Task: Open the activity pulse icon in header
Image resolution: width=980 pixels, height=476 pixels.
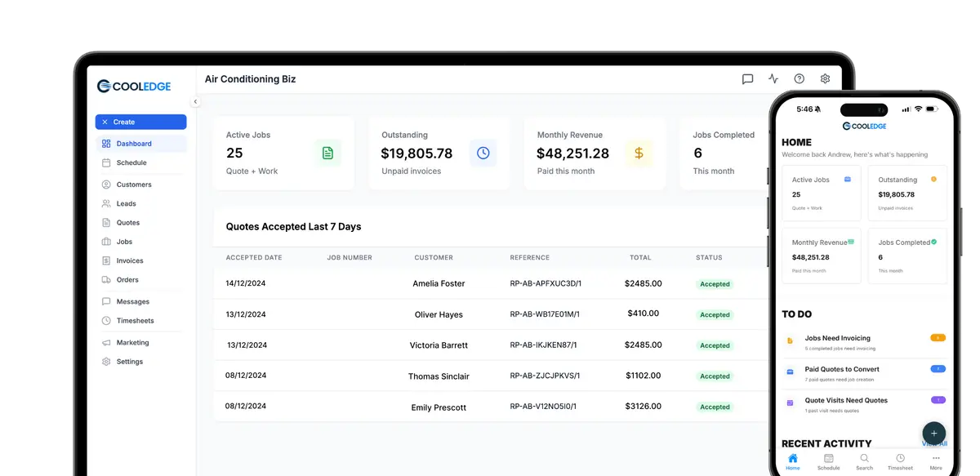Action: coord(773,79)
